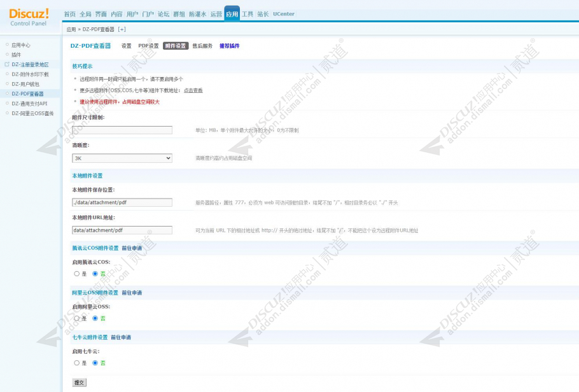
Task: Open the 论坛 top menu
Action: point(164,14)
